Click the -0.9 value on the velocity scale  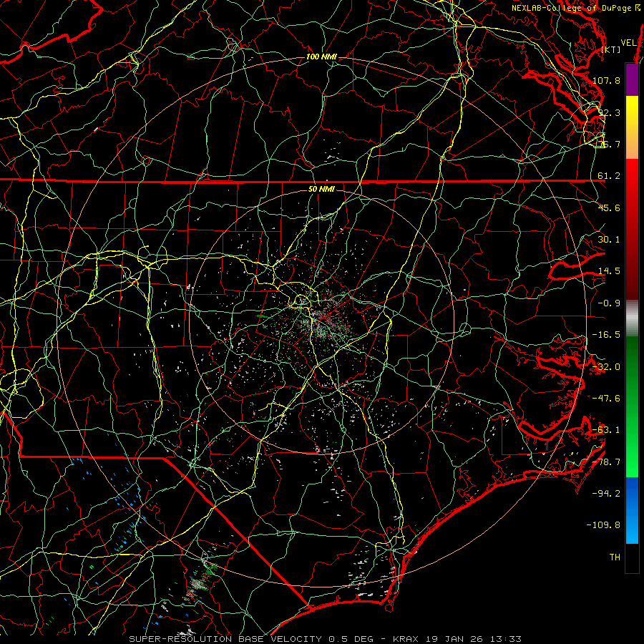(x=609, y=303)
